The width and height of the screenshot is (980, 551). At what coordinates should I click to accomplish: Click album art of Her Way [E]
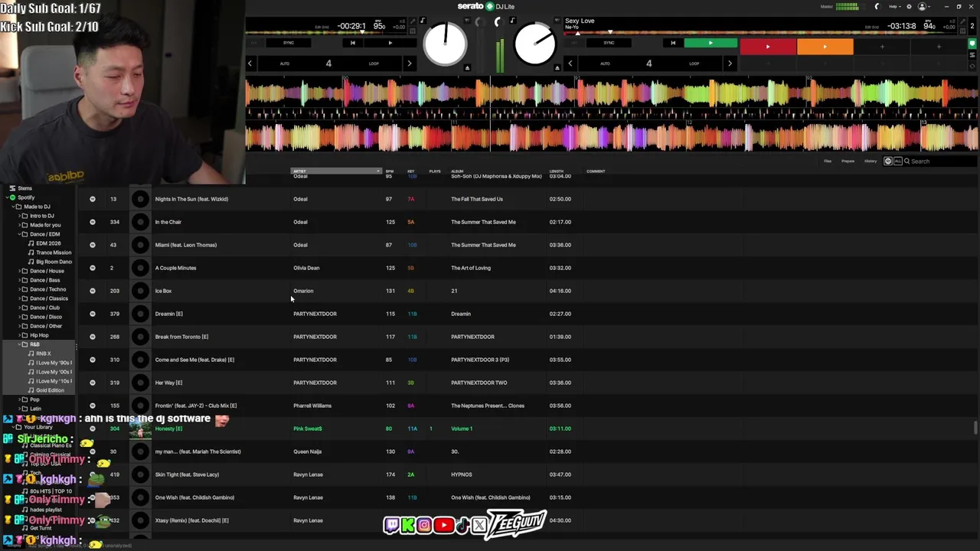pos(140,383)
